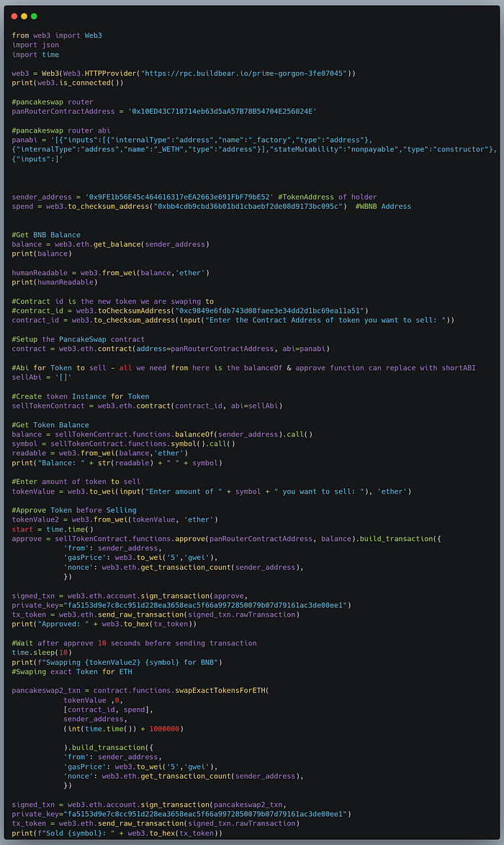This screenshot has width=504, height=845.
Task: Click the "#pancakeswap router abi" comment
Action: pyautogui.click(x=61, y=130)
